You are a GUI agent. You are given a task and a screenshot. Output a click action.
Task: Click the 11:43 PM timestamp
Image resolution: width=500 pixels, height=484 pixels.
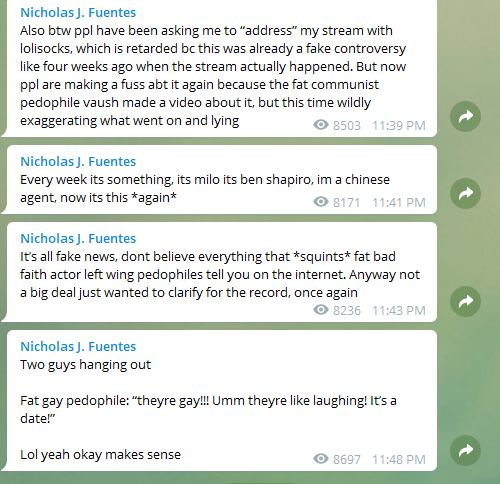pyautogui.click(x=399, y=311)
